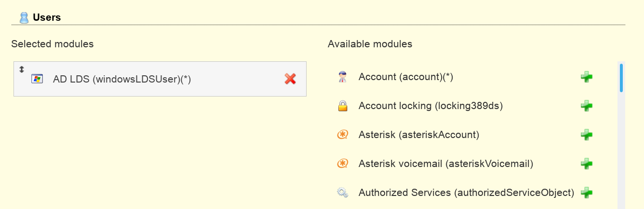
Task: Click the Account locking padlock icon
Action: click(342, 106)
